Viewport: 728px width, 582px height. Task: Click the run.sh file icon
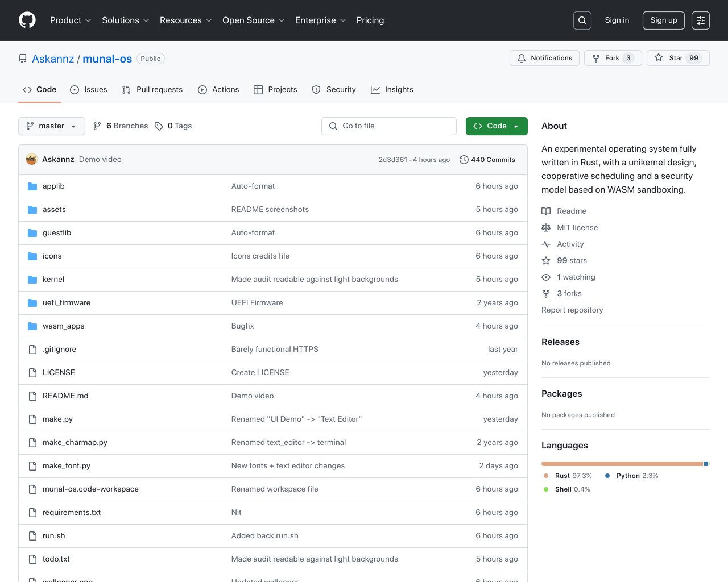[32, 536]
